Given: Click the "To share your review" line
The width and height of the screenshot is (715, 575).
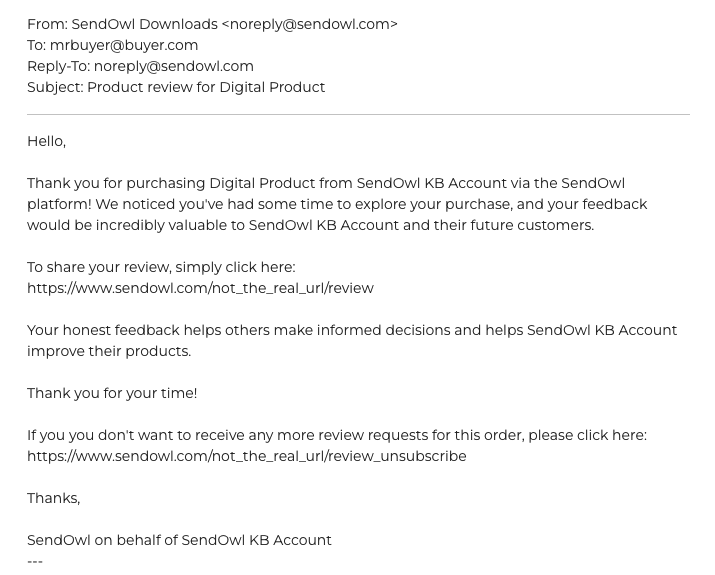Looking at the screenshot, I should [x=160, y=267].
